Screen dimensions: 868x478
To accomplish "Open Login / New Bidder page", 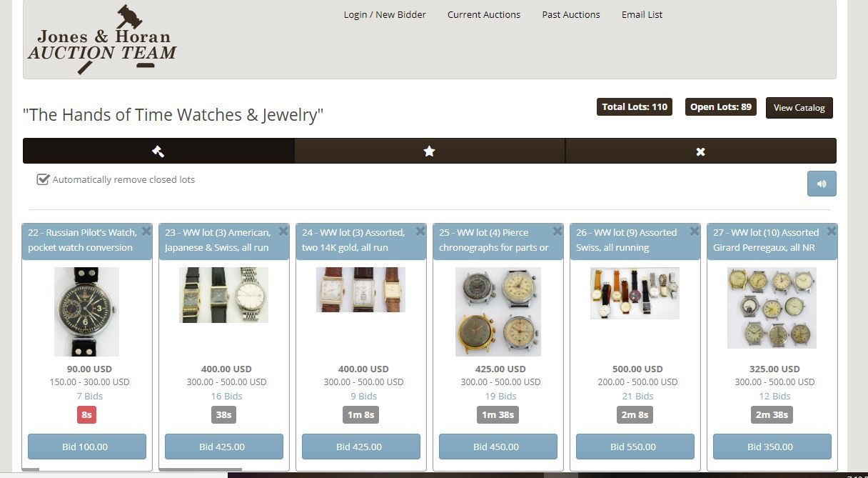I will point(385,14).
